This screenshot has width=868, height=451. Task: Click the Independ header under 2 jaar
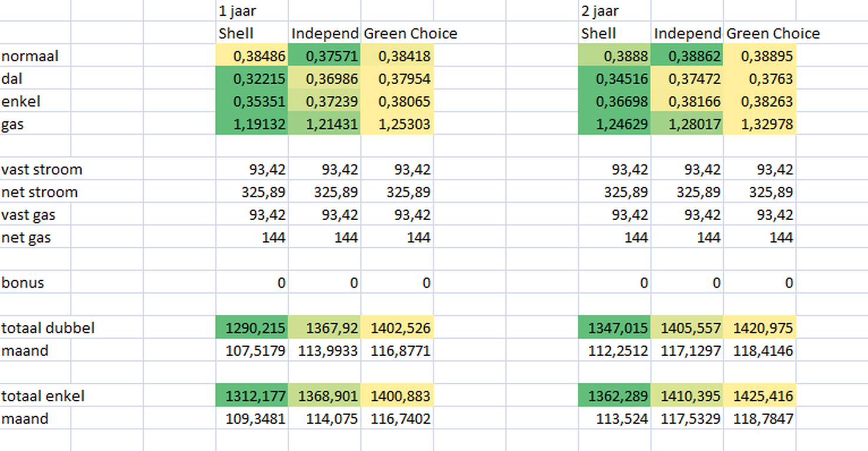[x=687, y=33]
